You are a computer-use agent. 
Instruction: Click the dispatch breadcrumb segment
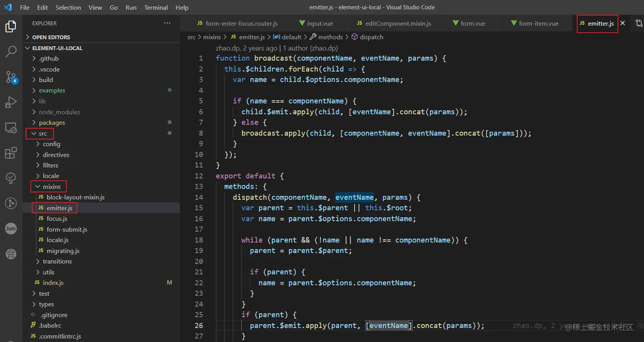[x=367, y=37]
